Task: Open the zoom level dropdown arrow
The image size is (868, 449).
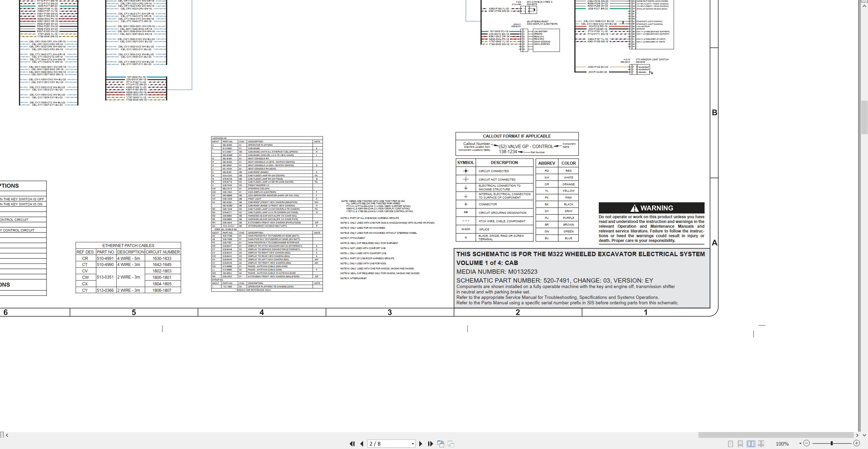Action: click(x=800, y=443)
